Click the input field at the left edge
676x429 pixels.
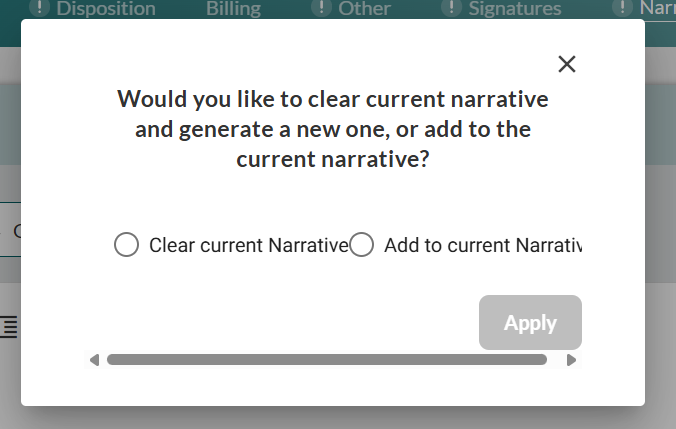tap(10, 231)
